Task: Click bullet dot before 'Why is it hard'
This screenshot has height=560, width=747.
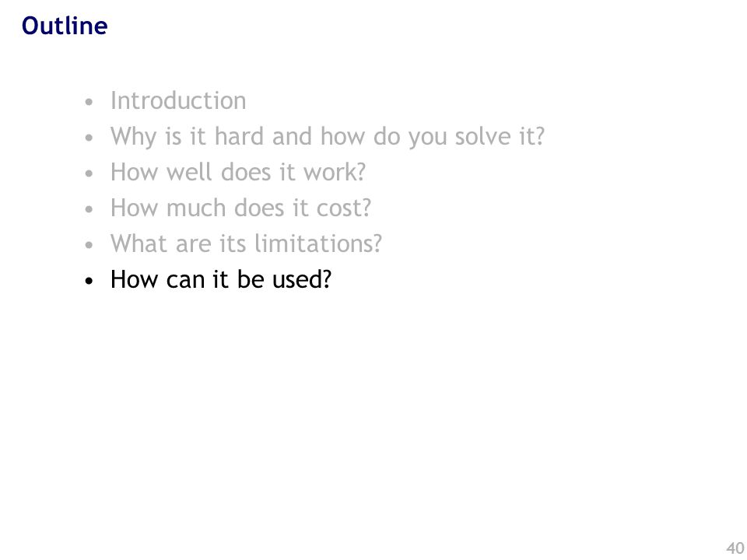Action: [89, 138]
